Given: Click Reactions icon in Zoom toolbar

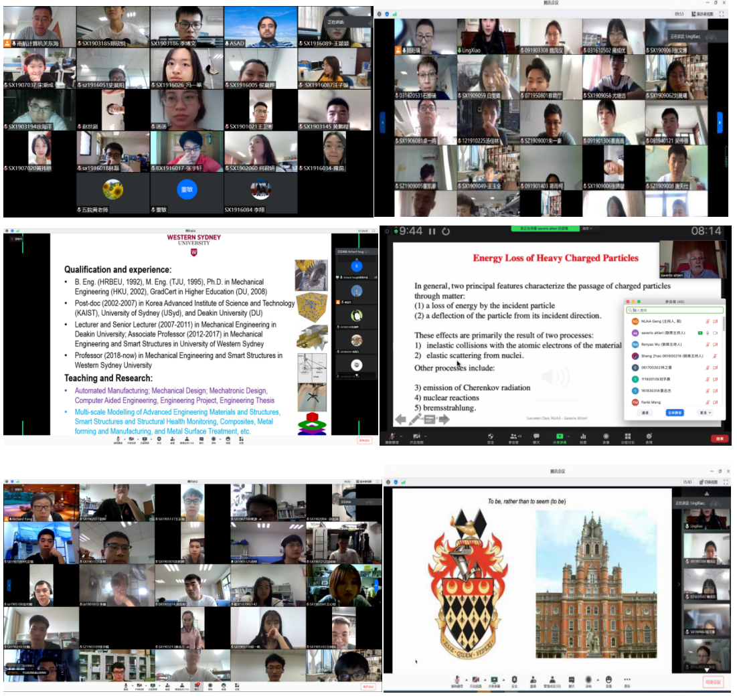Looking at the screenshot, I should 649,437.
